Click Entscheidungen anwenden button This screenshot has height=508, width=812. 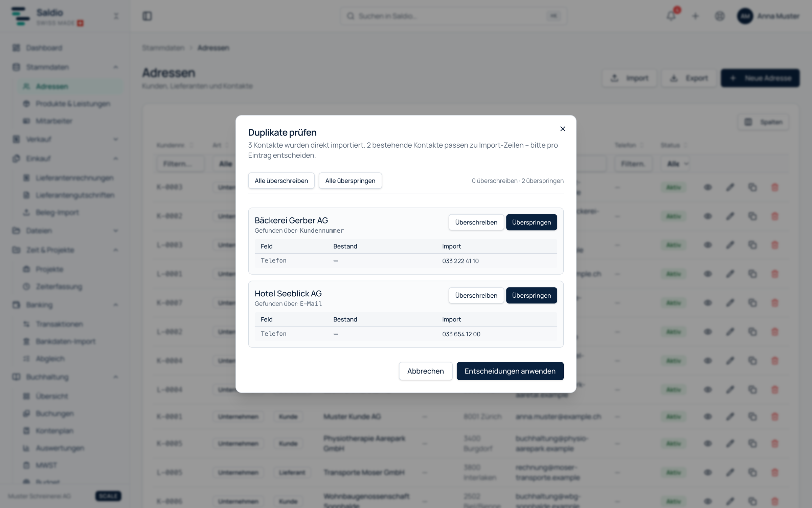coord(510,371)
